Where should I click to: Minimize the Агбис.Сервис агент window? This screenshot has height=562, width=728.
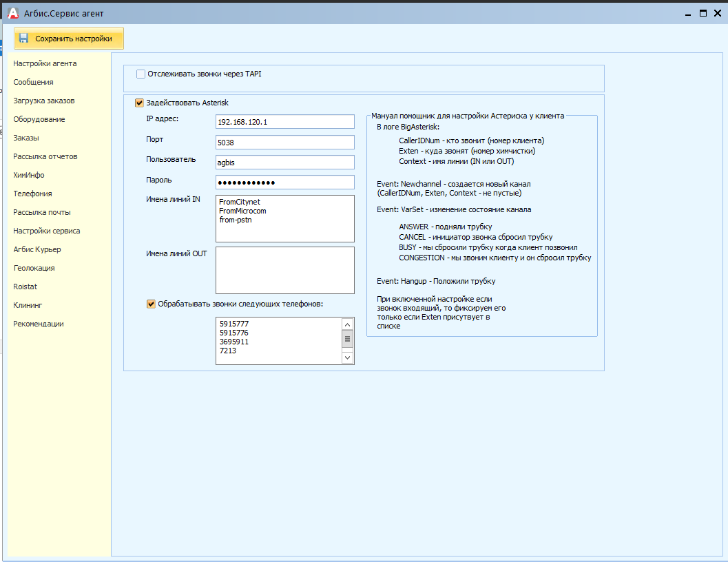point(688,14)
